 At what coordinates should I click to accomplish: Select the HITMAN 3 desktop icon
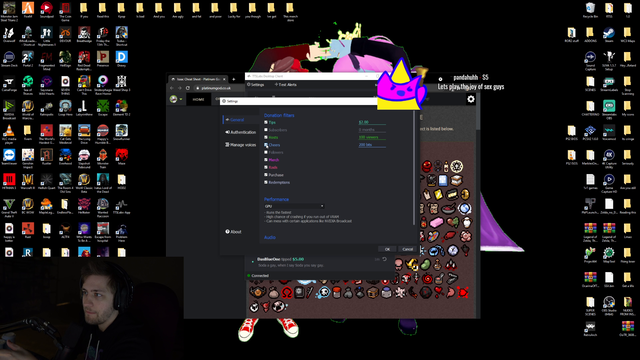click(9, 182)
